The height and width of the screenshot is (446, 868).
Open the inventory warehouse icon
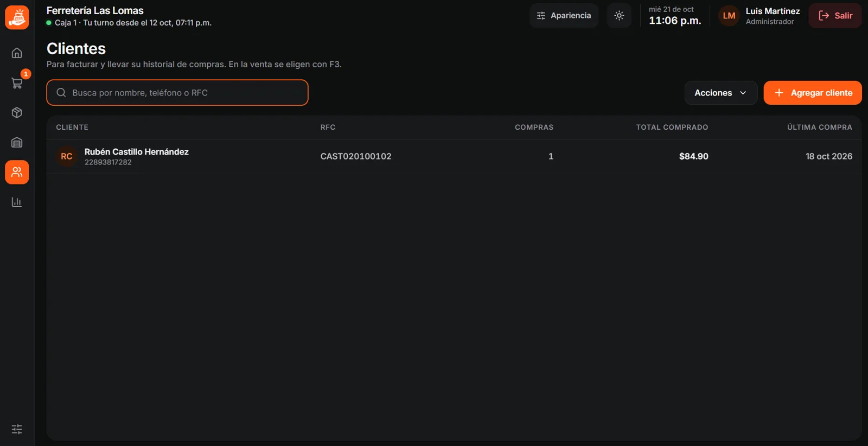17,143
